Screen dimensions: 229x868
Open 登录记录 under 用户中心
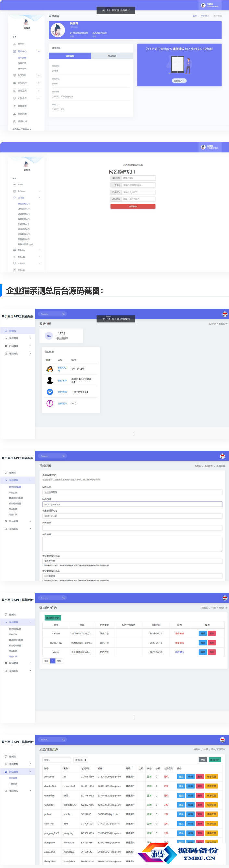tap(22, 69)
